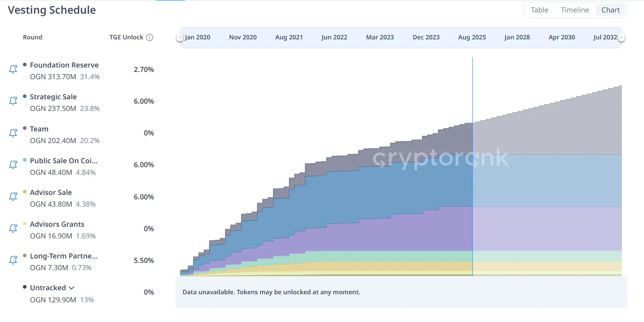The height and width of the screenshot is (322, 644).
Task: Click the Advisor Sale alert bell icon
Action: pyautogui.click(x=13, y=197)
